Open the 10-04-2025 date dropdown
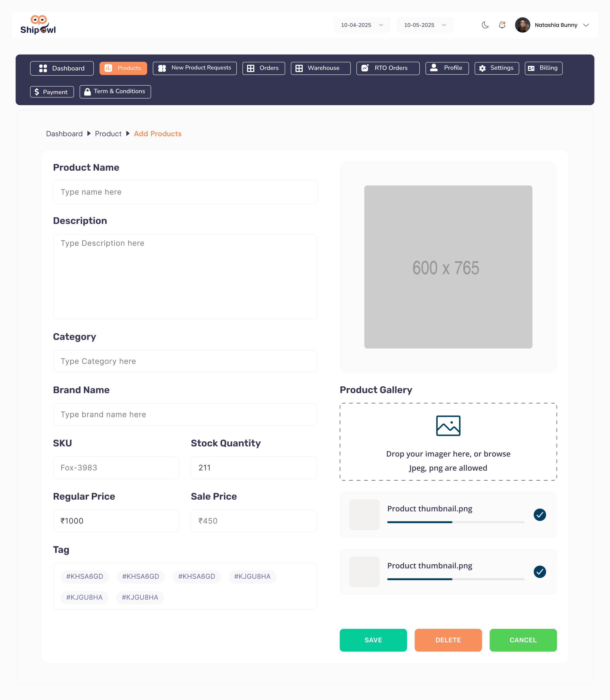The width and height of the screenshot is (610, 700). 361,25
